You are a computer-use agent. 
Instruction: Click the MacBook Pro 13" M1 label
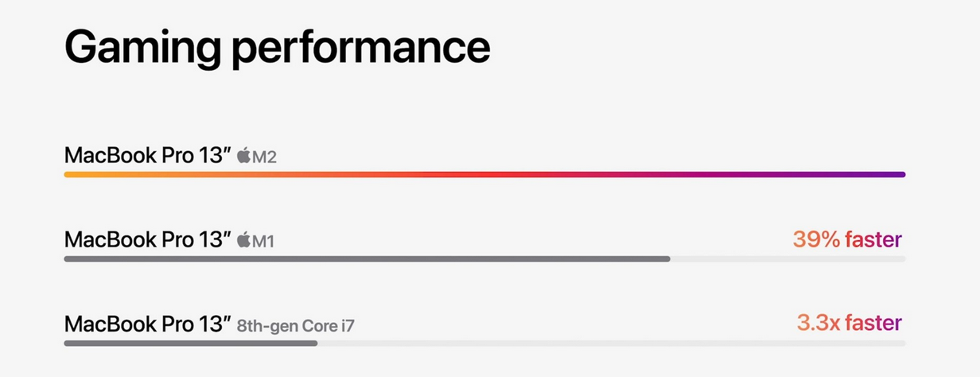169,239
